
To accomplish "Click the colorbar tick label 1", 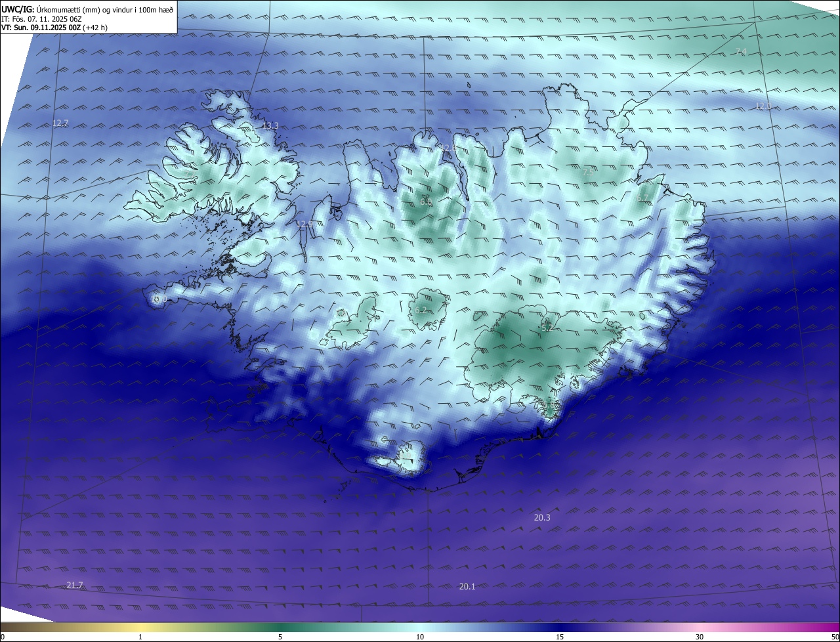I will tap(140, 637).
